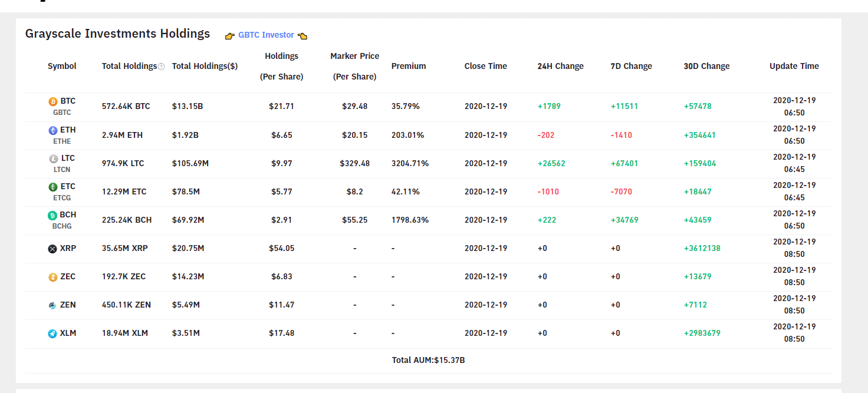Viewport: 868px width, 393px height.
Task: Click the 30D Change column header
Action: pyautogui.click(x=707, y=66)
